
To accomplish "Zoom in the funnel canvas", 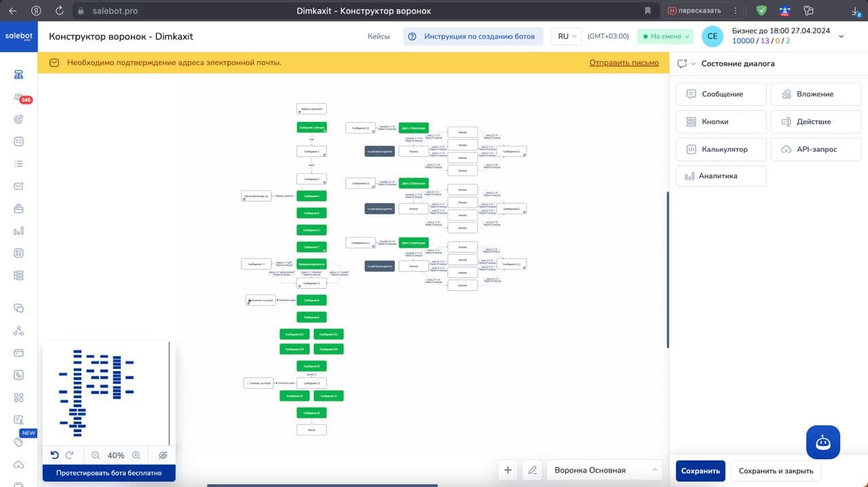I will (136, 455).
